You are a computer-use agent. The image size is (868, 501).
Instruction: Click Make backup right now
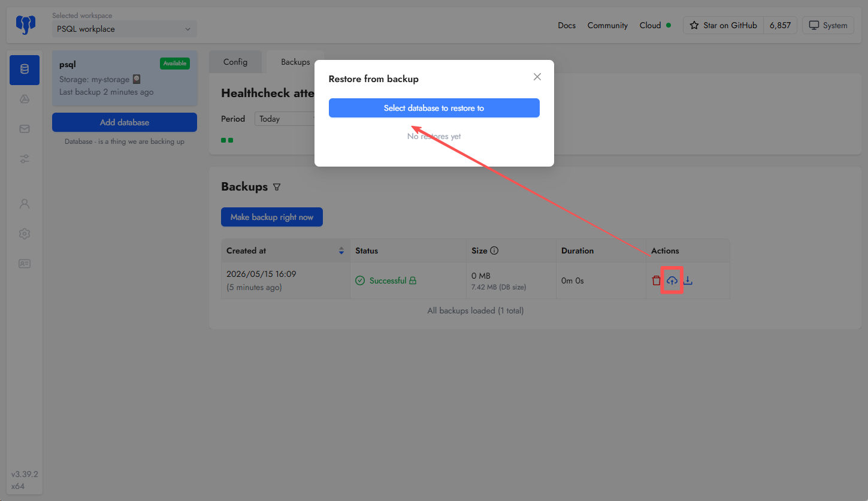[272, 217]
